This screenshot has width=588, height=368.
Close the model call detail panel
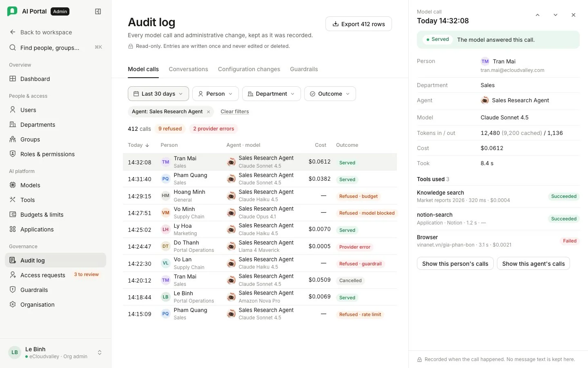[x=573, y=15]
